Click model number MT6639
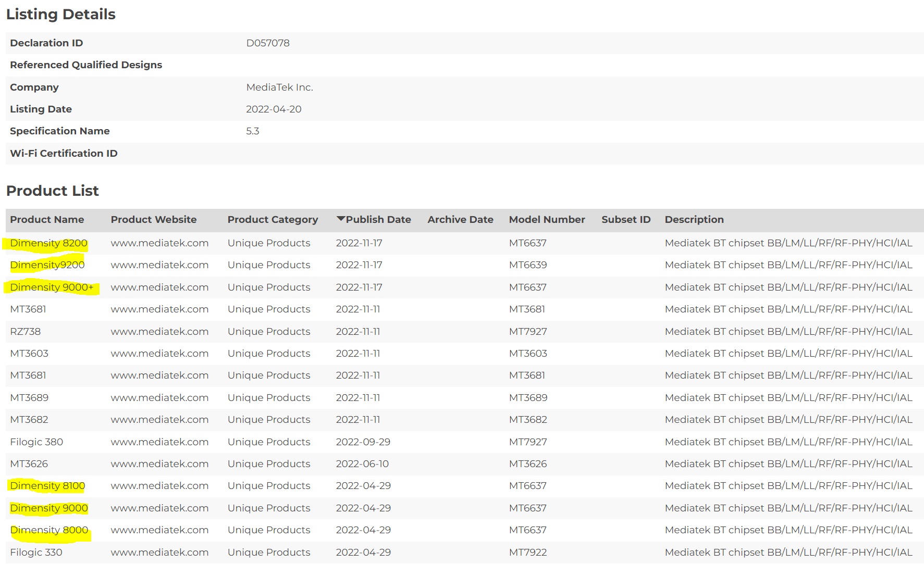Screen dimensions: 924x564 click(x=528, y=265)
